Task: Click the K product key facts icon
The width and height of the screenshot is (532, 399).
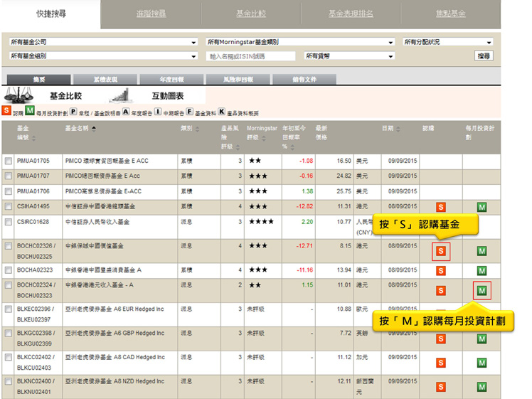Action: 222,111
